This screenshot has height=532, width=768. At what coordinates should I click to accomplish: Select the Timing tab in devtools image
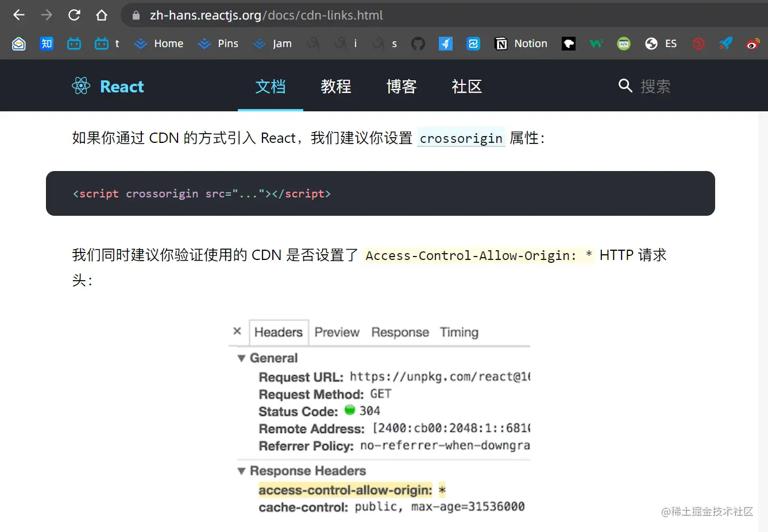click(x=459, y=332)
